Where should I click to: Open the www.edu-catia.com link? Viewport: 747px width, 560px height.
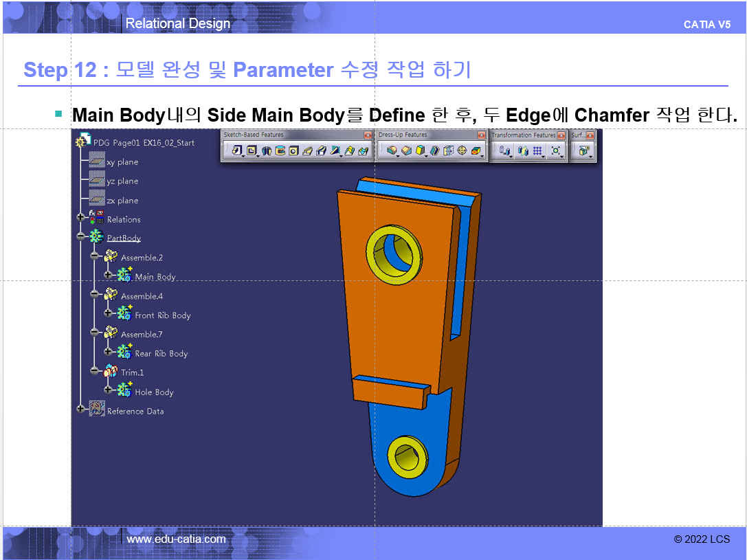(x=176, y=539)
